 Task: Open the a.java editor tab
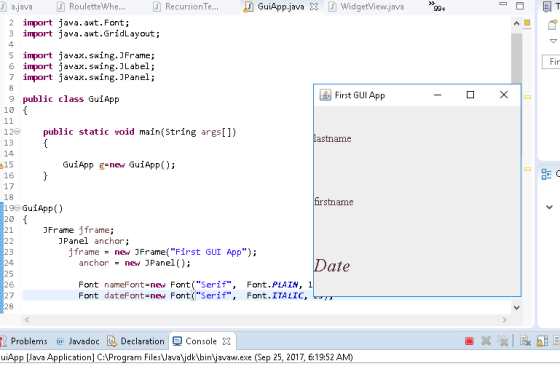pos(16,6)
